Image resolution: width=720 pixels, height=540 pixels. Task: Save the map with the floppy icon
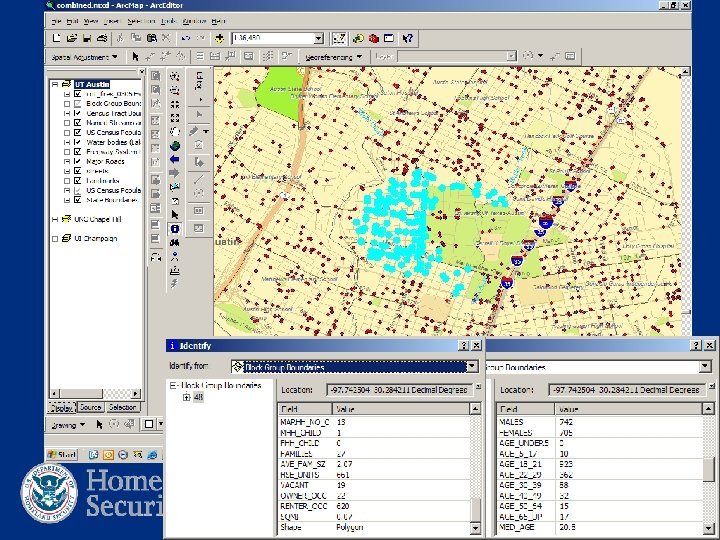[87, 39]
